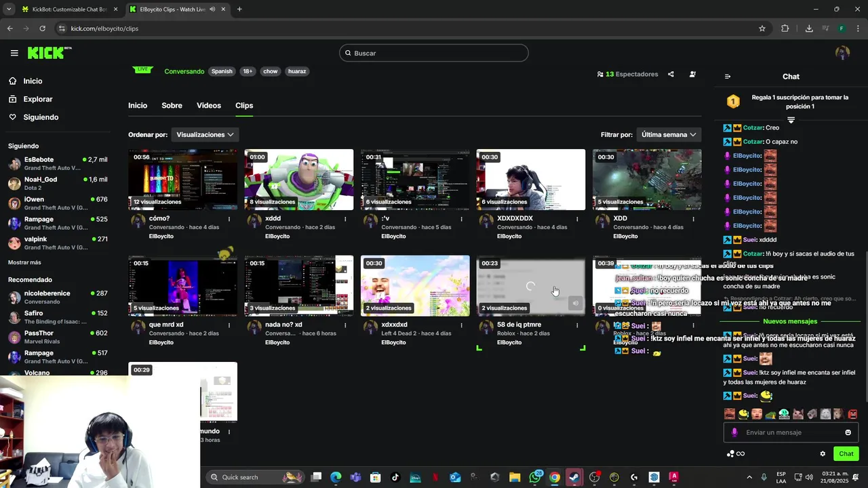The width and height of the screenshot is (868, 488).
Task: Open options menu for clip 'cómo?'
Action: [229, 219]
